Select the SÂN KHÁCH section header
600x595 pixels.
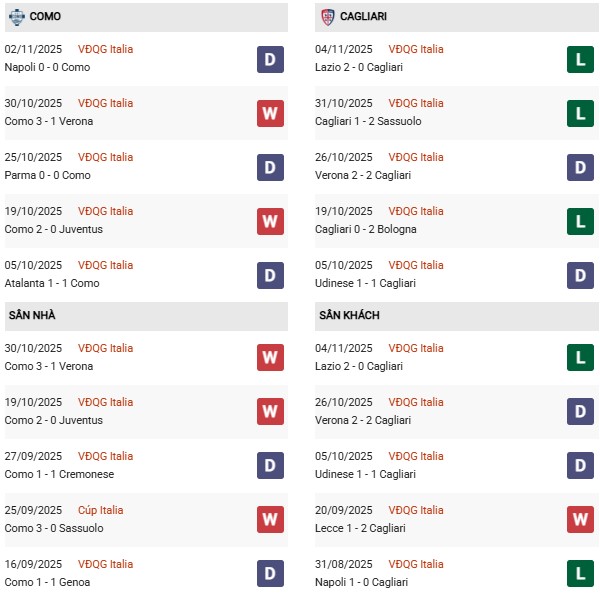tap(351, 316)
